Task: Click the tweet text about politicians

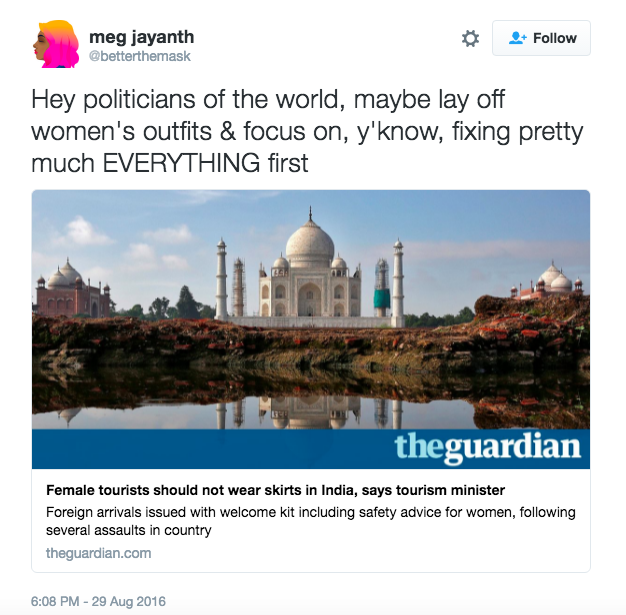Action: pos(307,131)
